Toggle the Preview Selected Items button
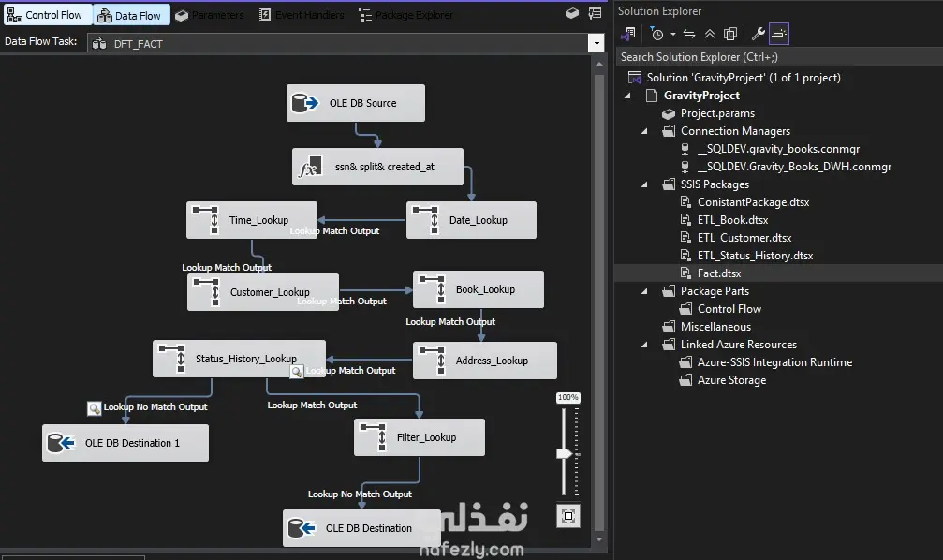This screenshot has width=943, height=560. (x=779, y=34)
